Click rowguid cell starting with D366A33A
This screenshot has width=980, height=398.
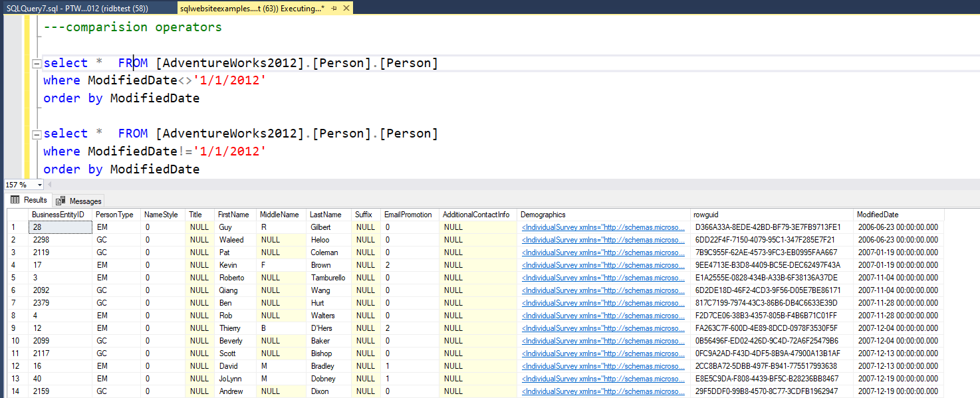tap(772, 227)
